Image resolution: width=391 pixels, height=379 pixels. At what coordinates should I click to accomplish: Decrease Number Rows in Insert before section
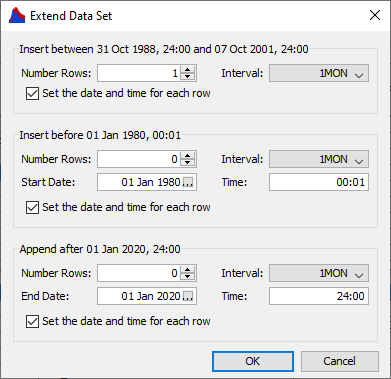click(x=188, y=163)
